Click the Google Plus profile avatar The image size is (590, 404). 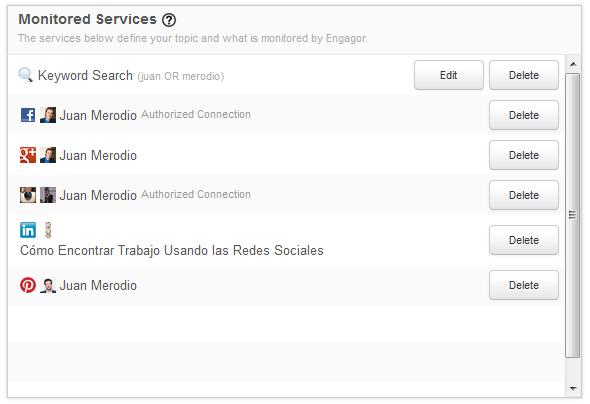(x=48, y=155)
